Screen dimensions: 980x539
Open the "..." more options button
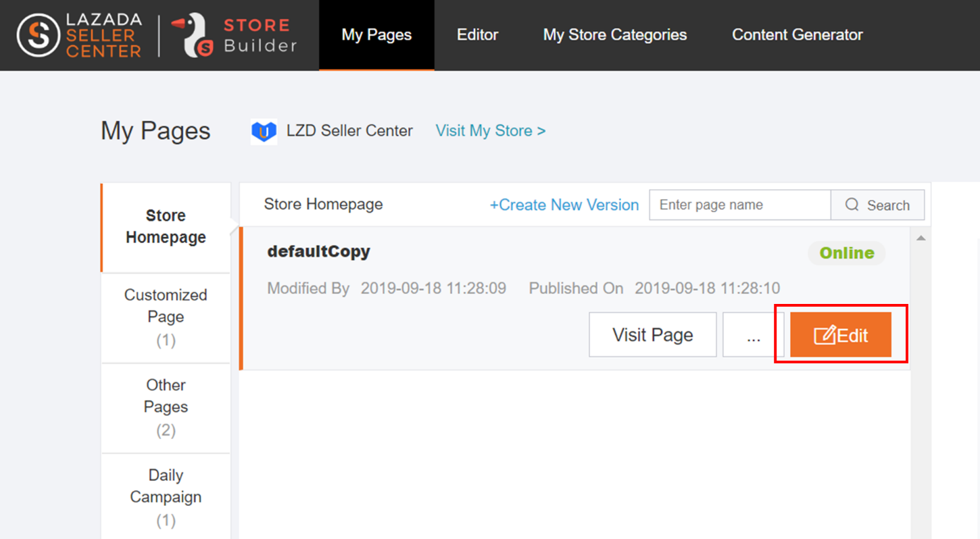(x=753, y=334)
